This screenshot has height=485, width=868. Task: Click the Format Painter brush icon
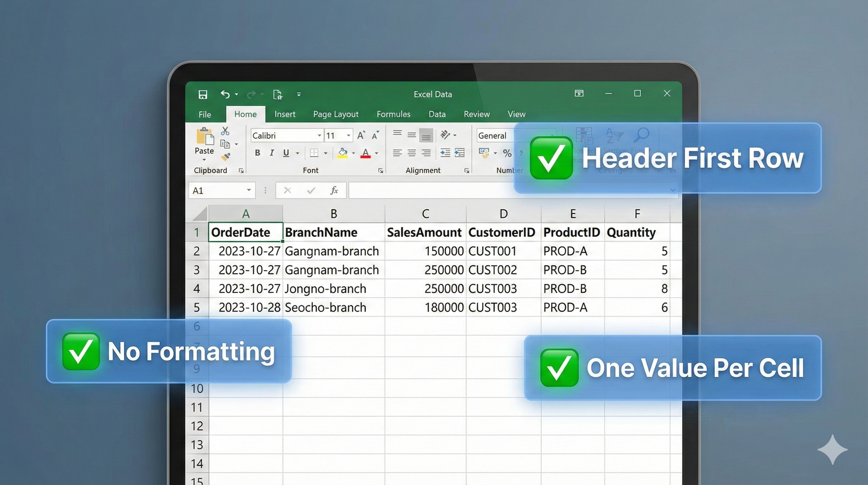(226, 157)
